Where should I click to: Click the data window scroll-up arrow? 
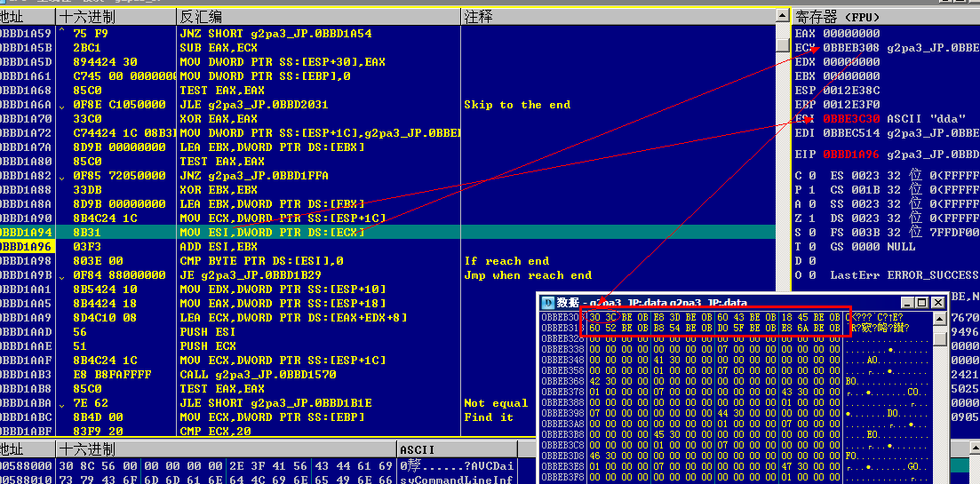939,319
